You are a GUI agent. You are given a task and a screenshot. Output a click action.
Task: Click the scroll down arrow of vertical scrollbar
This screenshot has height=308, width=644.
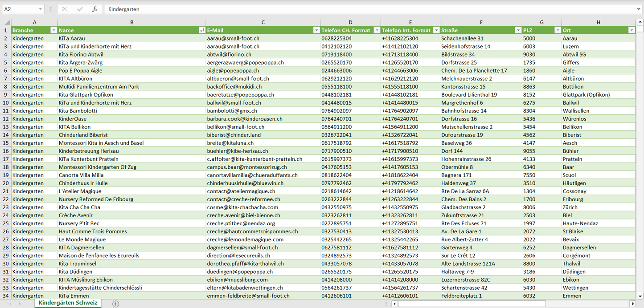(640, 296)
